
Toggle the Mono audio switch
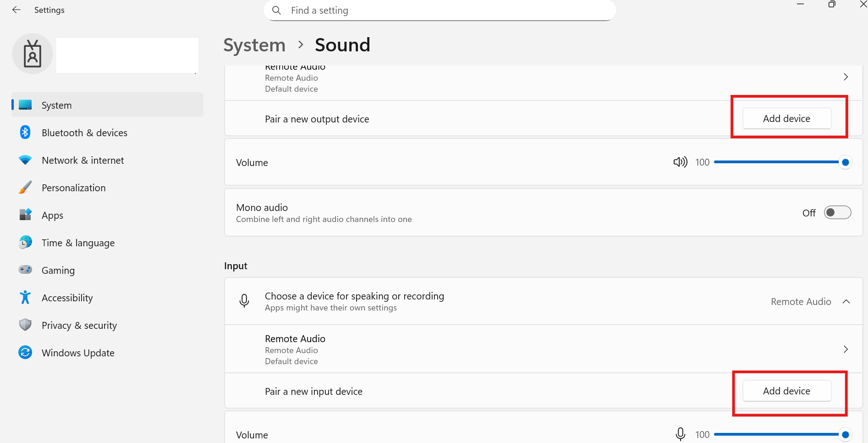(837, 213)
